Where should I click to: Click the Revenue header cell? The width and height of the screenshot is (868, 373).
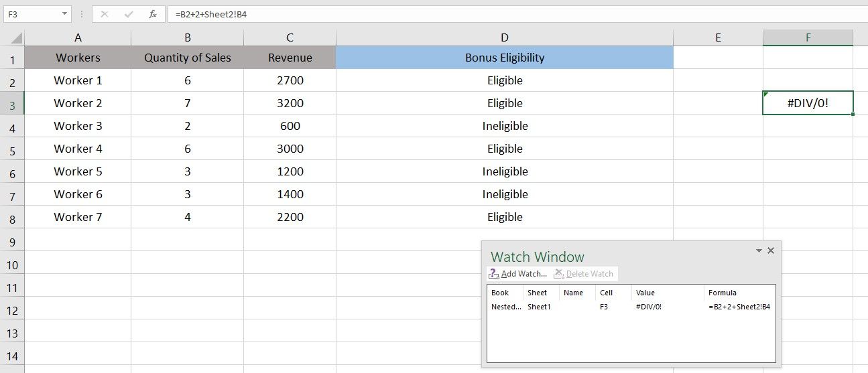(290, 58)
